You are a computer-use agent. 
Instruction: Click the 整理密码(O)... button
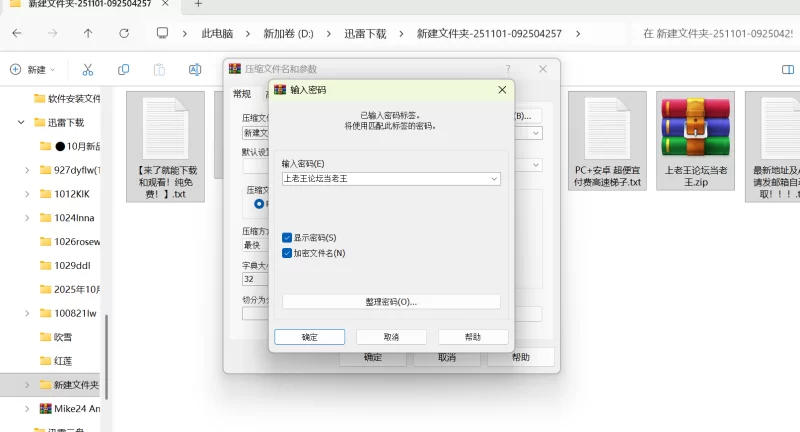pyautogui.click(x=391, y=302)
